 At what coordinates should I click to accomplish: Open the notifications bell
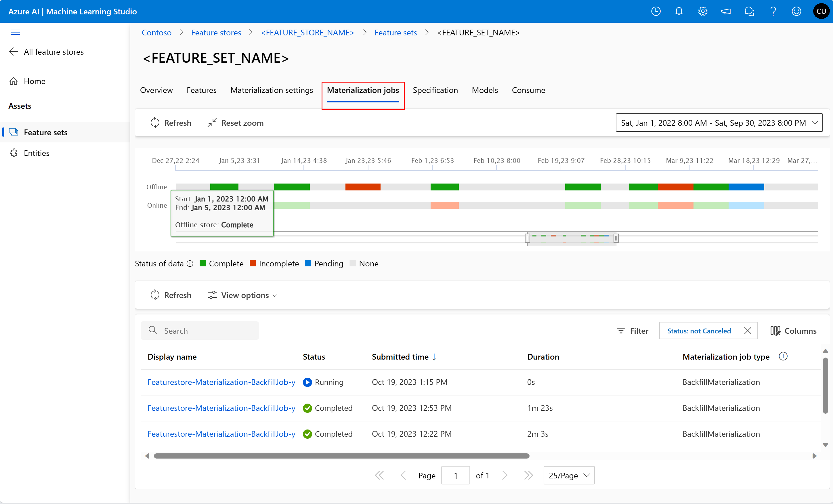[x=679, y=12]
